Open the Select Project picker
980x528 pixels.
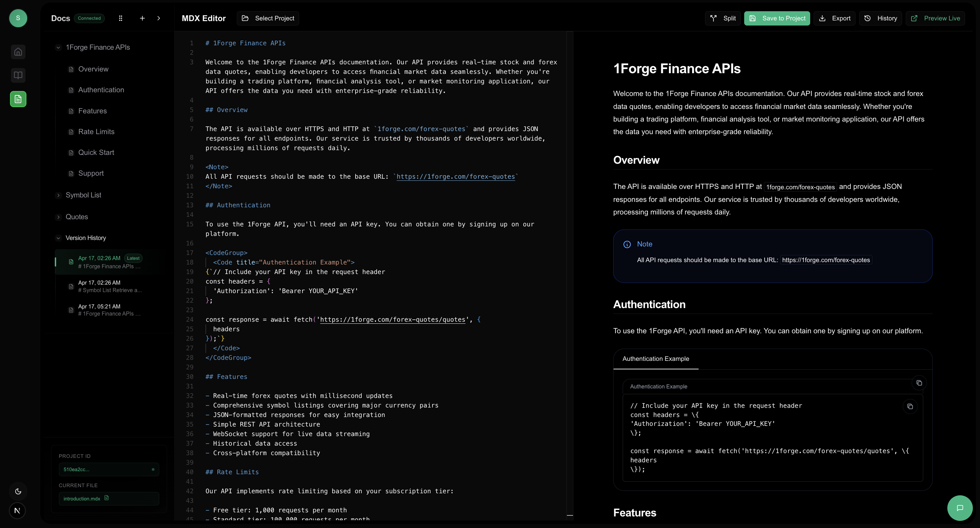tap(268, 18)
